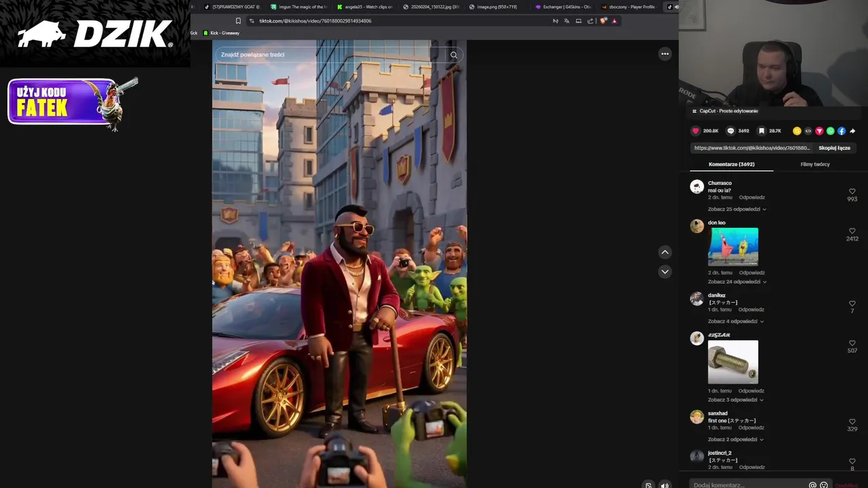Like sanxhad's comment
Image resolution: width=868 pixels, height=488 pixels.
852,422
